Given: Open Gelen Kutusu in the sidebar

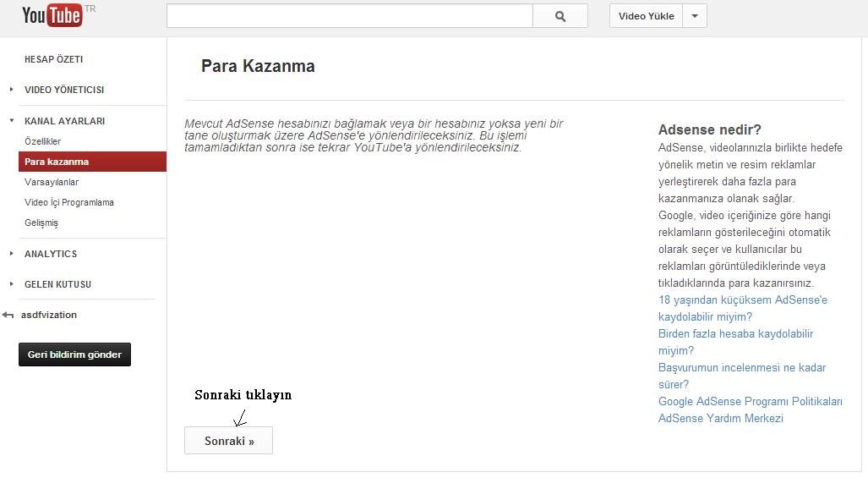Looking at the screenshot, I should [x=57, y=284].
